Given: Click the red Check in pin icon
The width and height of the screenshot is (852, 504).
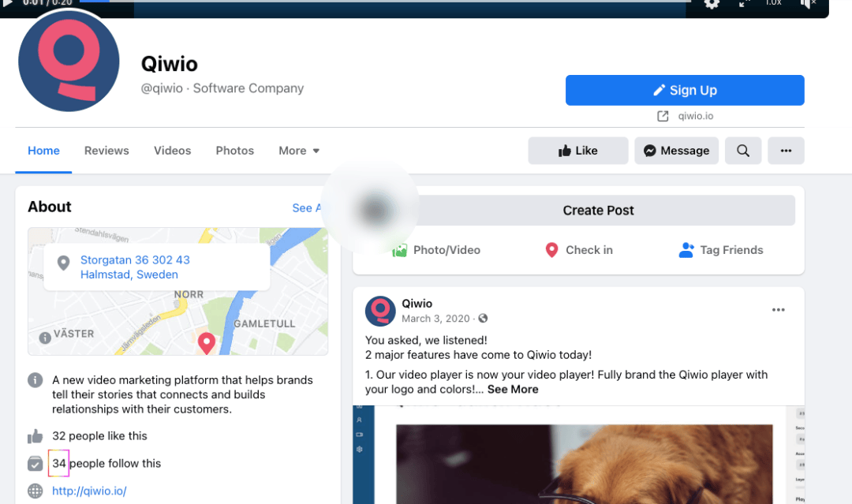Looking at the screenshot, I should (x=551, y=250).
